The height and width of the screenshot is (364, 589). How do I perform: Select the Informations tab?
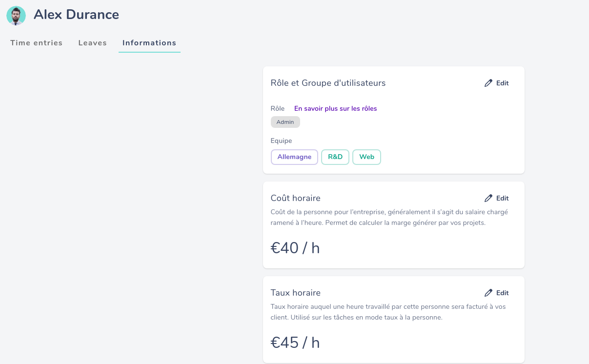tap(149, 43)
